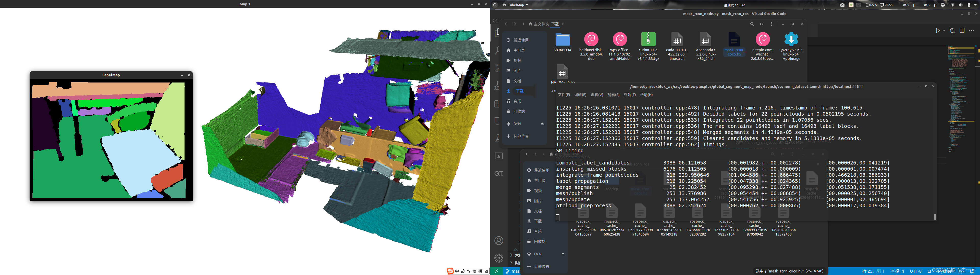
Task: Open VS Code Manage gear icon
Action: pos(498,258)
